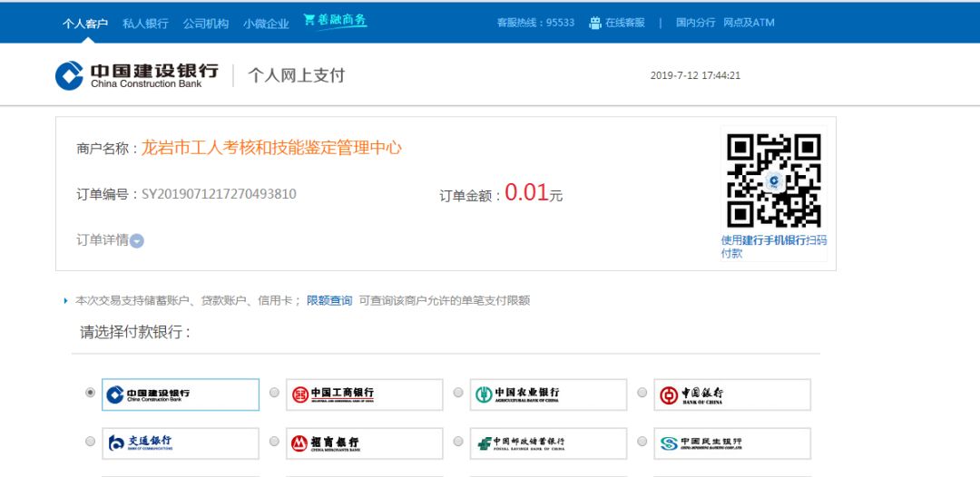Choose the 中国邮政储蓄银行 bank logo card
Viewport: 980px width, 477px height.
point(548,443)
